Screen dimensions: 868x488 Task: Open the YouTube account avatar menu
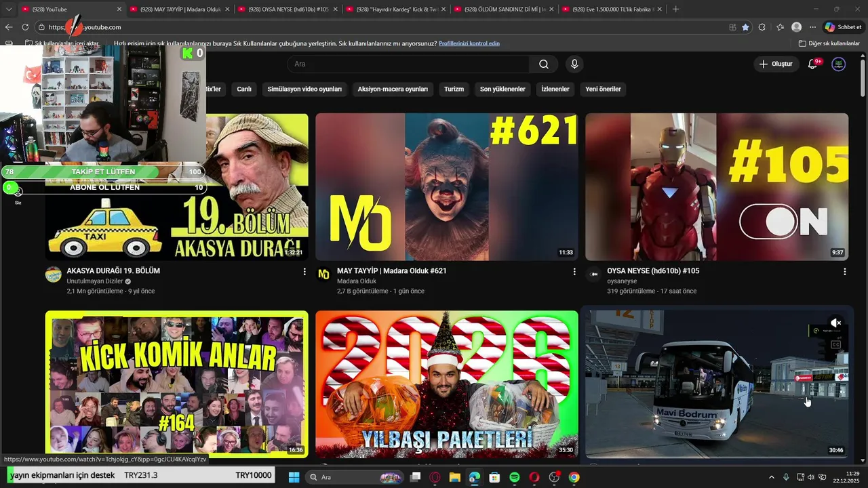coord(839,64)
